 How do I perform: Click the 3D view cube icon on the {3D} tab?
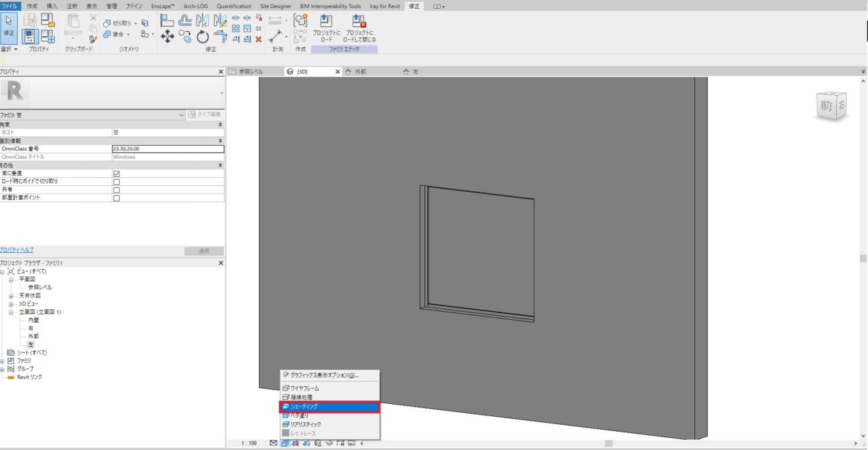[x=290, y=71]
